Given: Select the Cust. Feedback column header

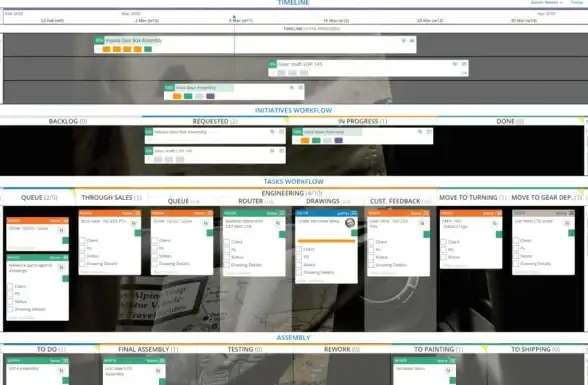Looking at the screenshot, I should [x=395, y=201].
